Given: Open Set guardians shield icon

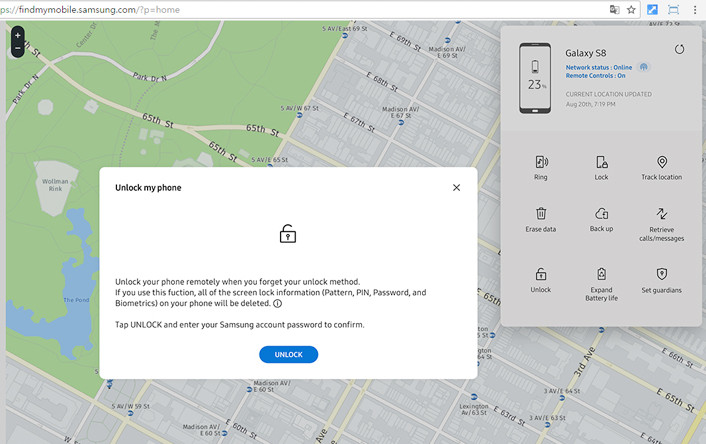Looking at the screenshot, I should click(661, 274).
